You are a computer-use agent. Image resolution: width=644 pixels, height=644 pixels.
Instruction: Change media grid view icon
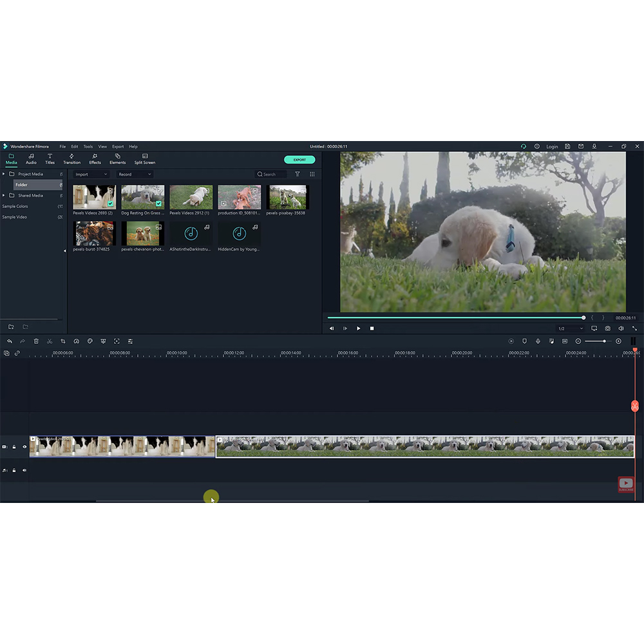(x=312, y=174)
